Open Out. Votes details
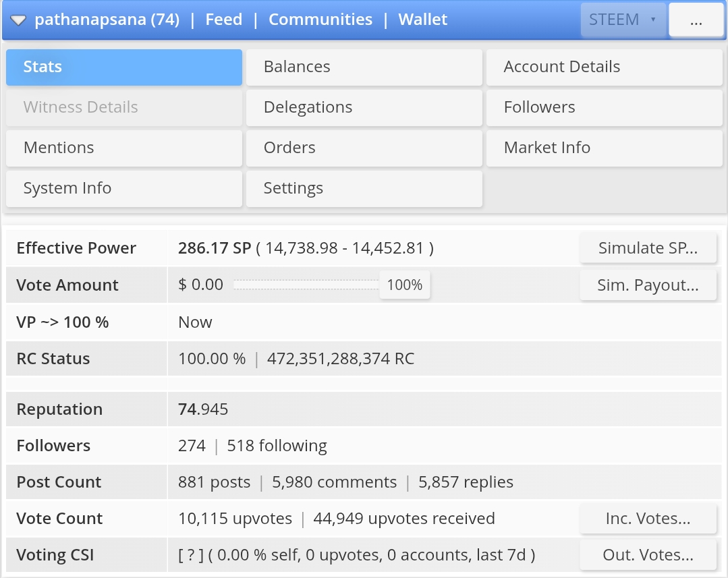Screen dimensions: 728x578 [648, 556]
